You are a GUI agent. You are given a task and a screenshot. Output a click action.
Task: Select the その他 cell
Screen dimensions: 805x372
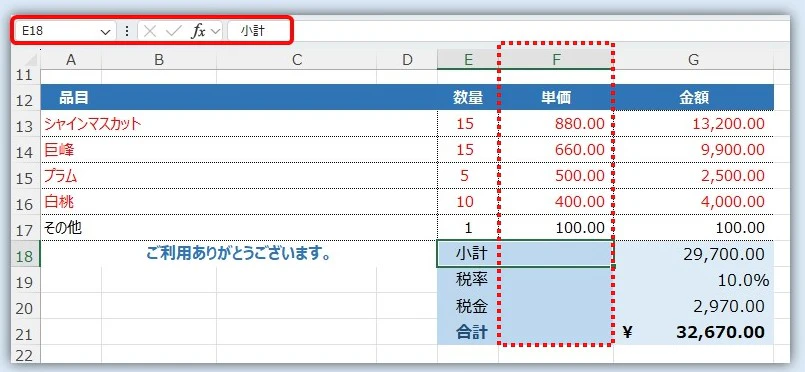[239, 228]
